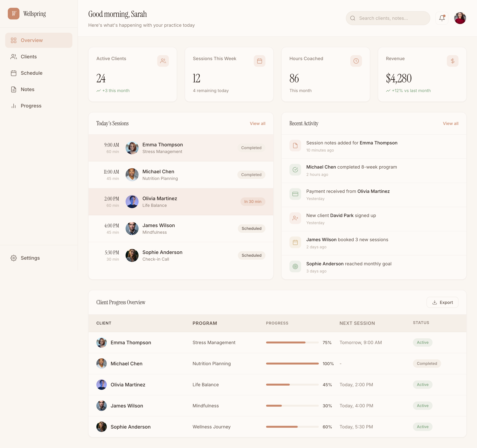The height and width of the screenshot is (448, 477).
Task: View all of Today's Sessions
Action: [x=257, y=124]
